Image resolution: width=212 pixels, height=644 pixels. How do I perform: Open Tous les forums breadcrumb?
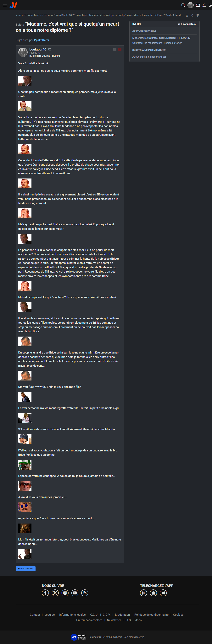[x=43, y=15]
